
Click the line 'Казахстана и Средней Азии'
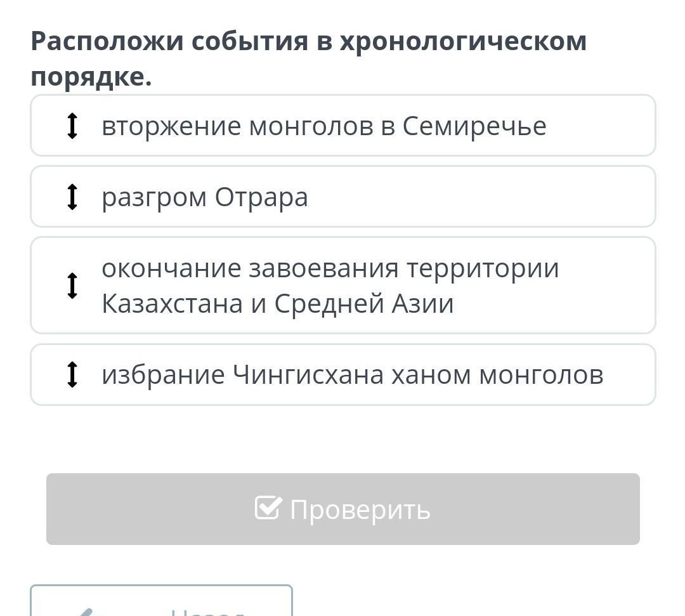click(277, 304)
